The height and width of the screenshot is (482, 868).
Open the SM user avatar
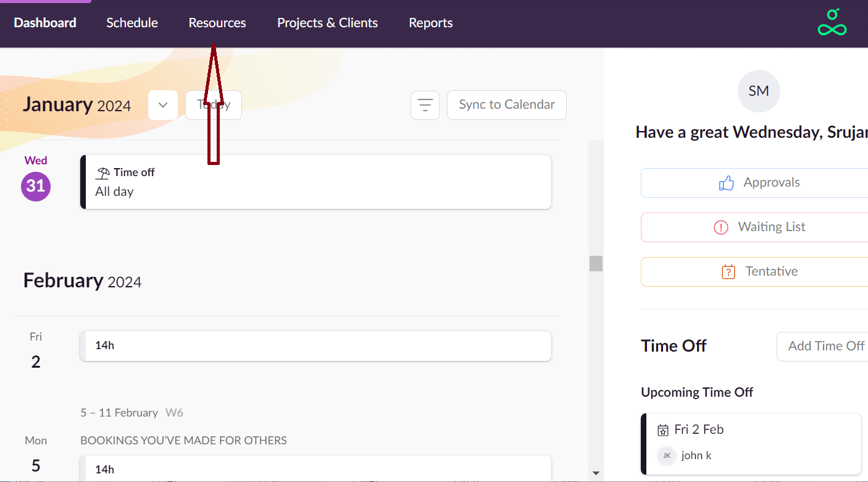tap(759, 91)
